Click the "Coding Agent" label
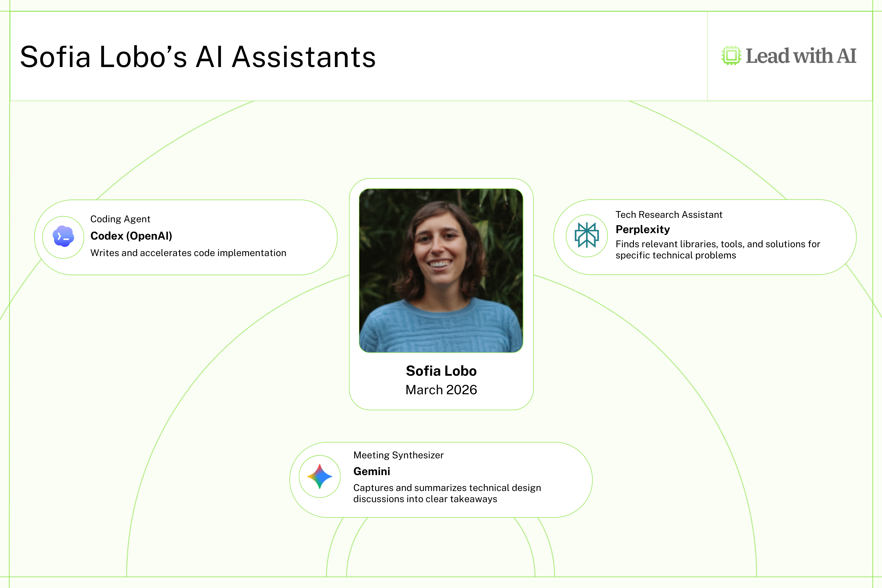The height and width of the screenshot is (588, 882). pyautogui.click(x=120, y=219)
